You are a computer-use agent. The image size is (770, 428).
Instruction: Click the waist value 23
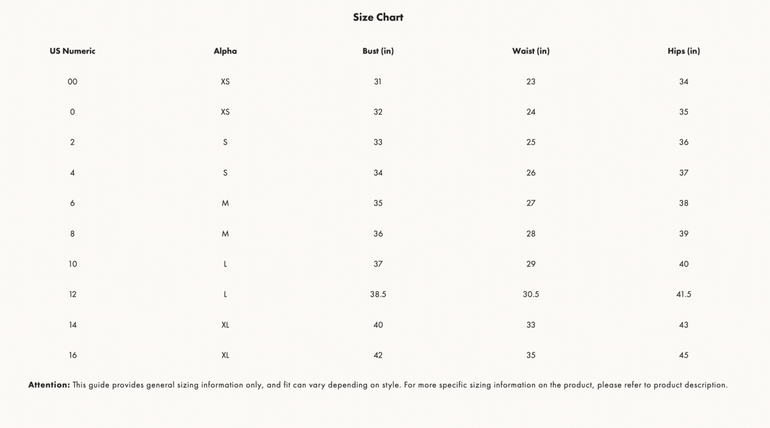click(x=531, y=82)
